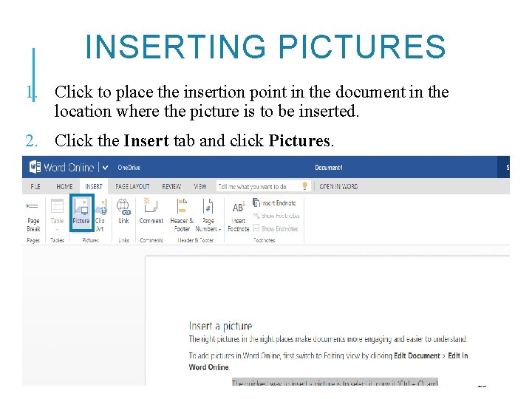
Task: Click the Document1 title
Action: pyautogui.click(x=328, y=167)
